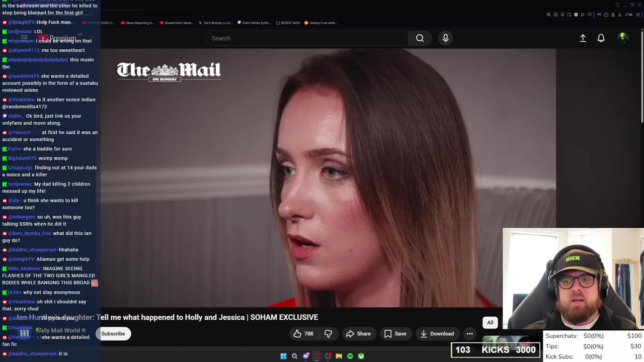
Task: Dislike the video with thumbs-down
Action: [x=328, y=333]
